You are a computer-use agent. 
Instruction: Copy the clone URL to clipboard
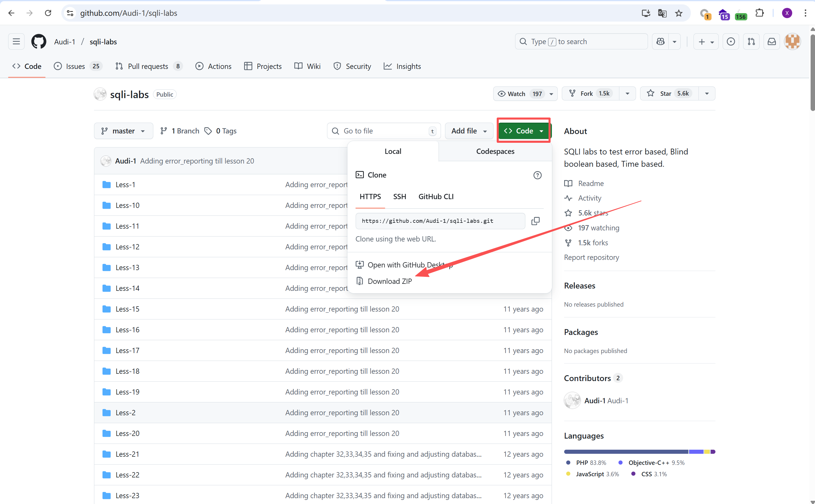(535, 221)
